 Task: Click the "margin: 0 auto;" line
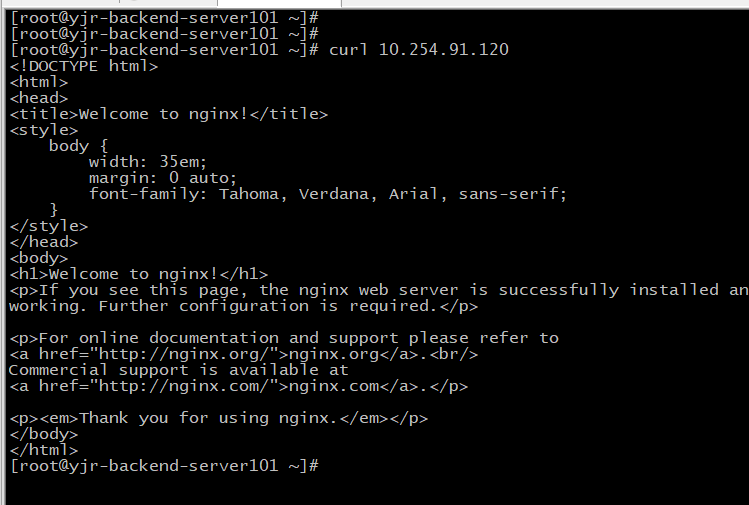(163, 178)
